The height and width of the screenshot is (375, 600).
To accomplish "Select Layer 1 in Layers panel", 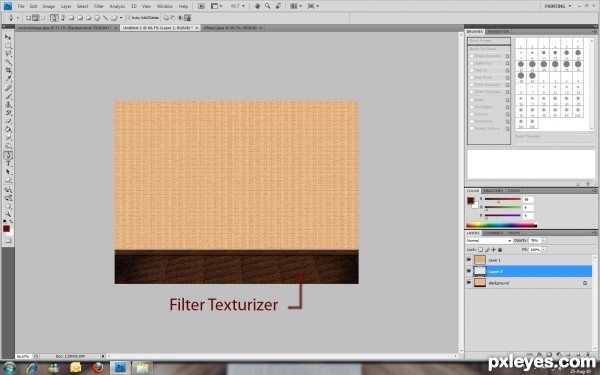I will point(529,260).
